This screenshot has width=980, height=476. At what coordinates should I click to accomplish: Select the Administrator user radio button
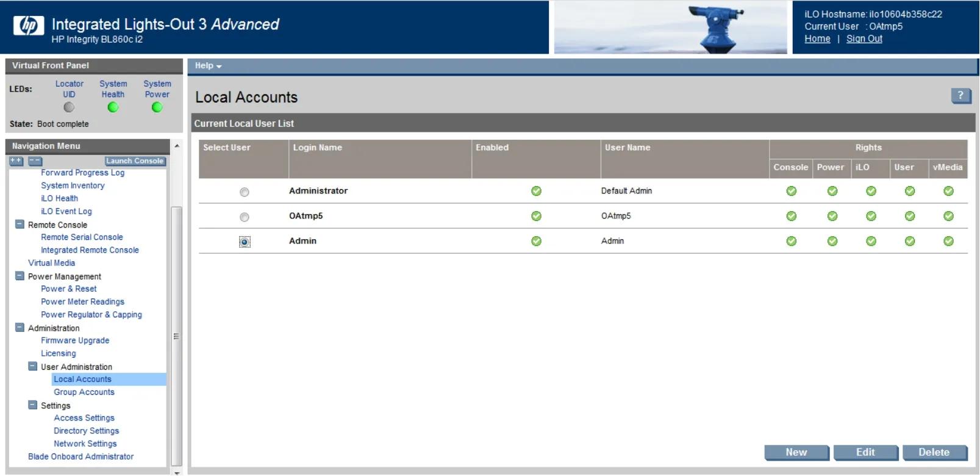pyautogui.click(x=245, y=192)
